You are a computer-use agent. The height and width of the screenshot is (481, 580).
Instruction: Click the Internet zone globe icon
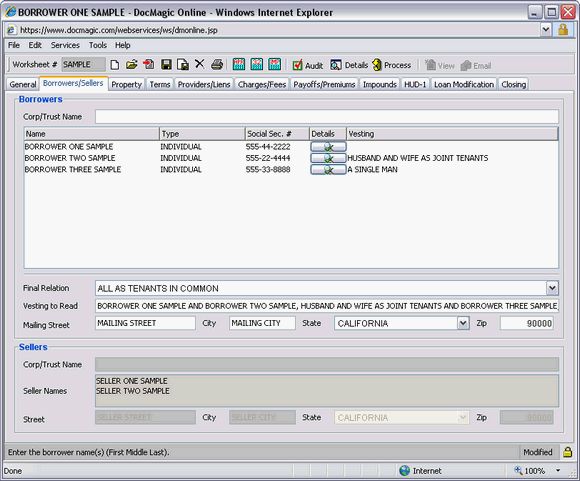tap(405, 471)
